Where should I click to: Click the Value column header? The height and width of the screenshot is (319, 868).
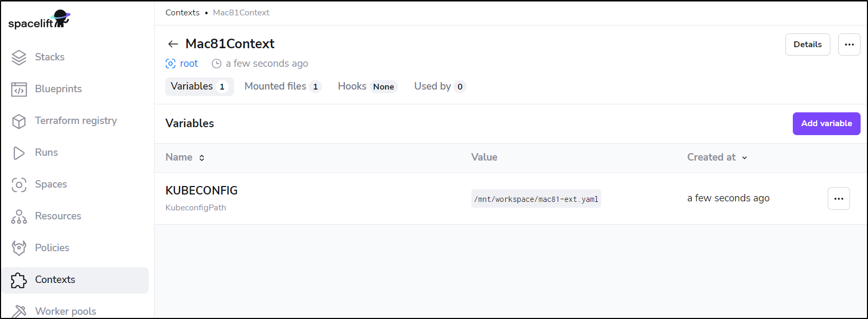(484, 157)
